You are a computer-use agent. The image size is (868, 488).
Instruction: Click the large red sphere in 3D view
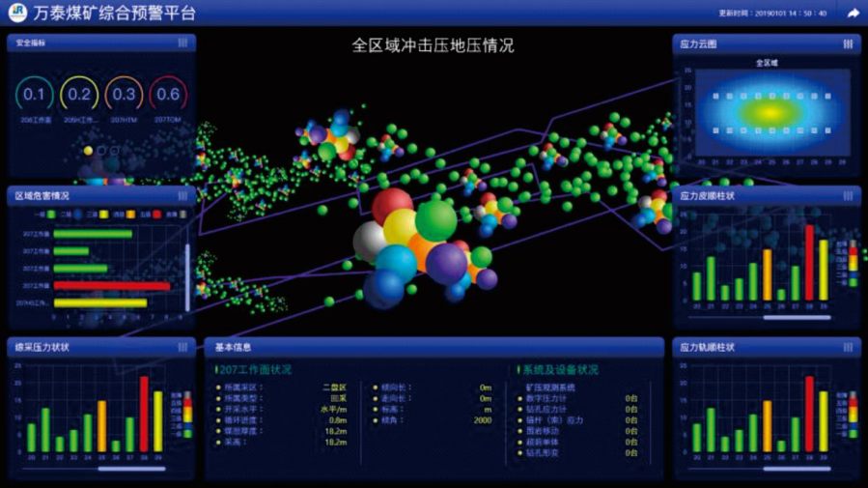coord(392,207)
